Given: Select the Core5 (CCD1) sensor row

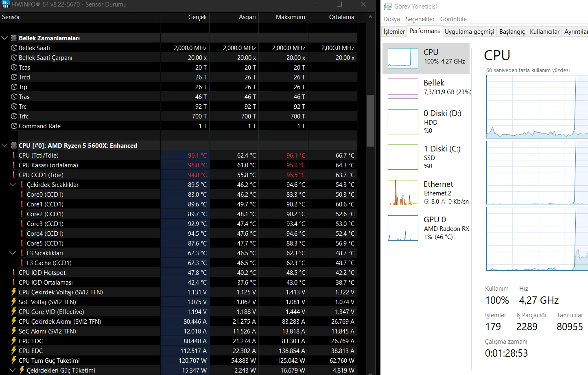Looking at the screenshot, I should 179,243.
